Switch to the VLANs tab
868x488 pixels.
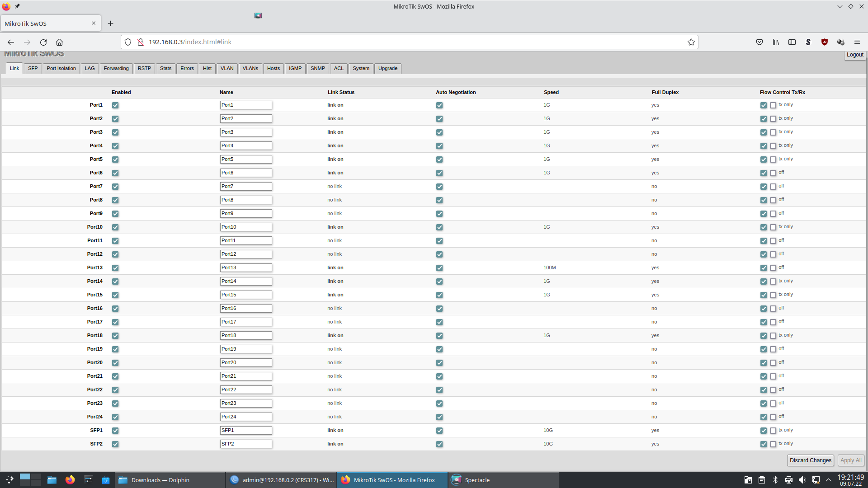[x=250, y=68]
